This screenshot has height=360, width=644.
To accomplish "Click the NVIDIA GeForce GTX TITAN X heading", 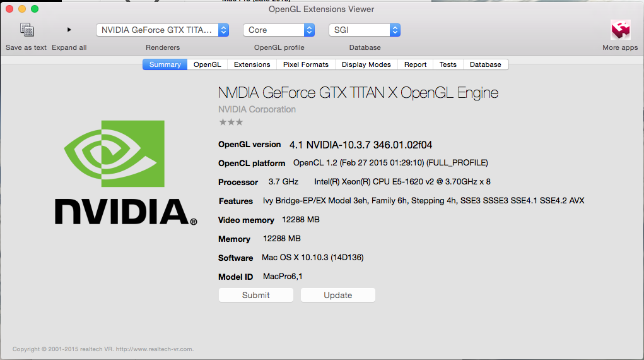I will [x=358, y=93].
